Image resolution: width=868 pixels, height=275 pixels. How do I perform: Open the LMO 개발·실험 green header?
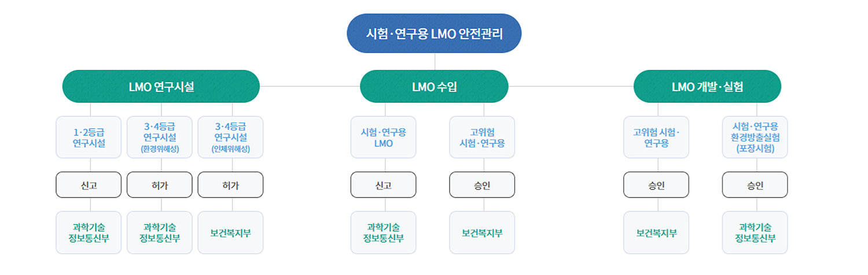tap(707, 87)
